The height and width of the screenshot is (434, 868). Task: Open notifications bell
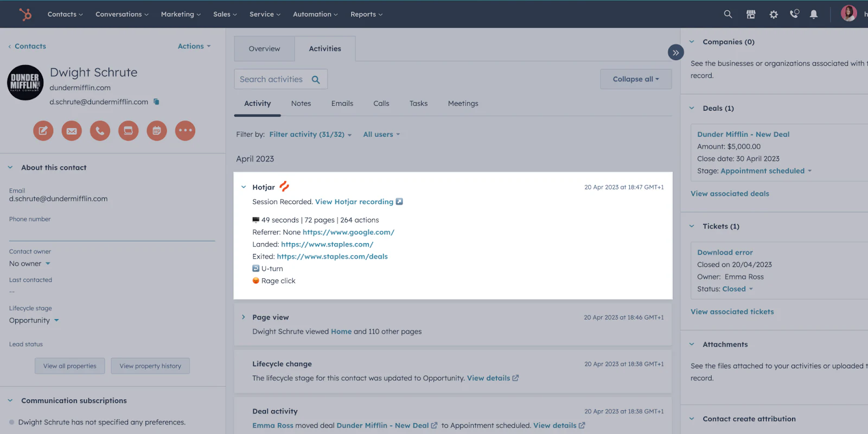click(x=814, y=15)
